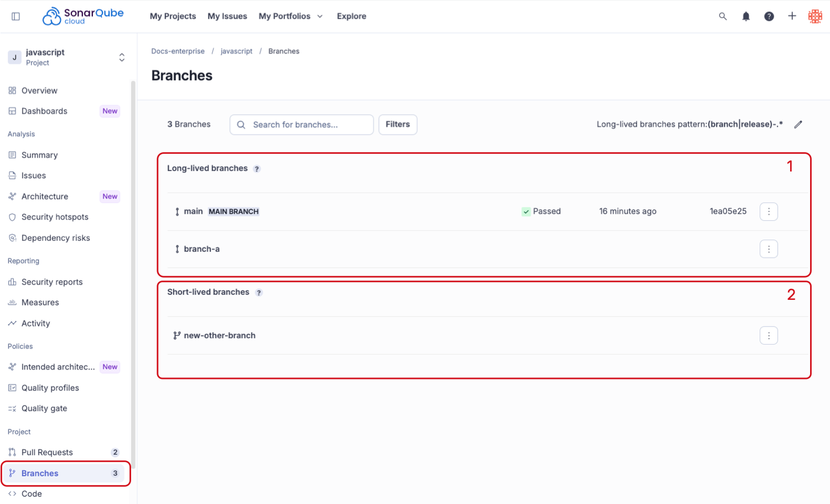Click the Filters button
This screenshot has height=504, width=830.
[x=397, y=124]
